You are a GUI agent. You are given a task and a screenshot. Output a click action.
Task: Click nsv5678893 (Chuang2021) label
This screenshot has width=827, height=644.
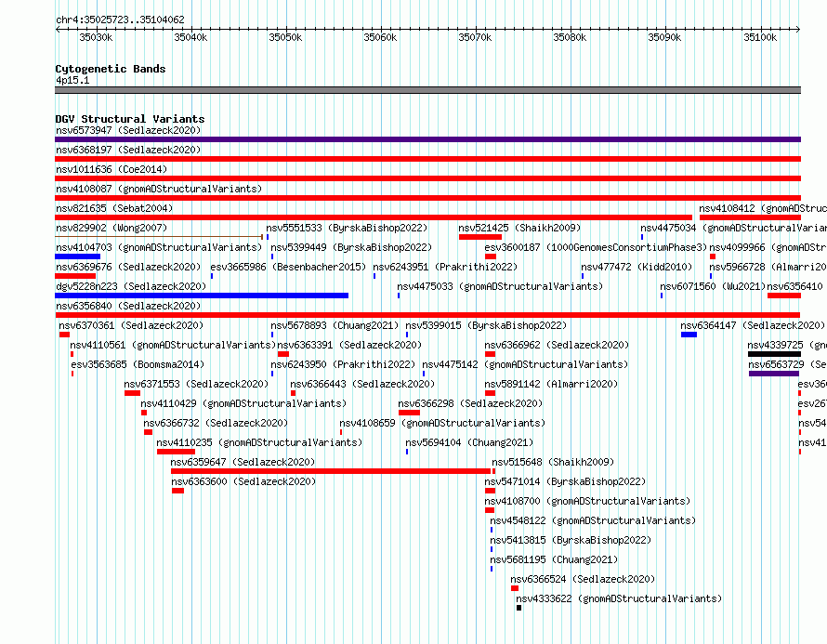335,325
